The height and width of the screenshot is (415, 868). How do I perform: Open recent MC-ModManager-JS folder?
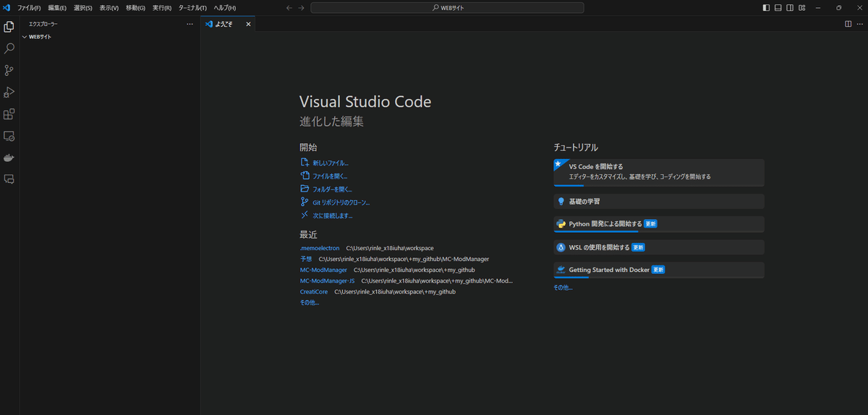(327, 281)
